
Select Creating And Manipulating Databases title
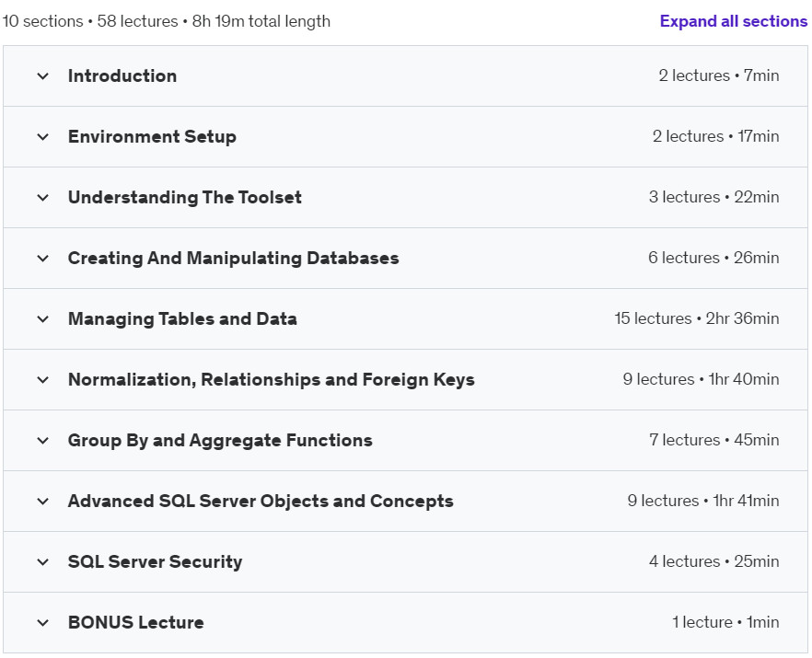click(234, 259)
